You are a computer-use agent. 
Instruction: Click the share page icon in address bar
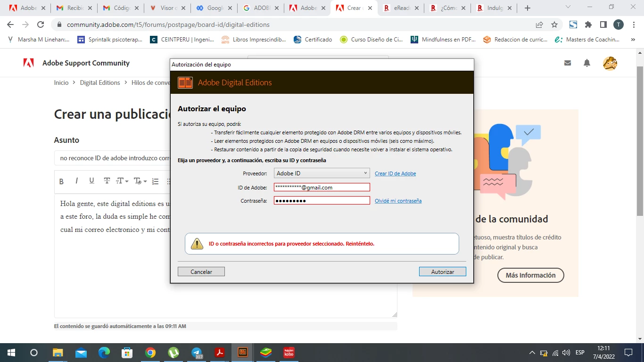click(x=539, y=25)
